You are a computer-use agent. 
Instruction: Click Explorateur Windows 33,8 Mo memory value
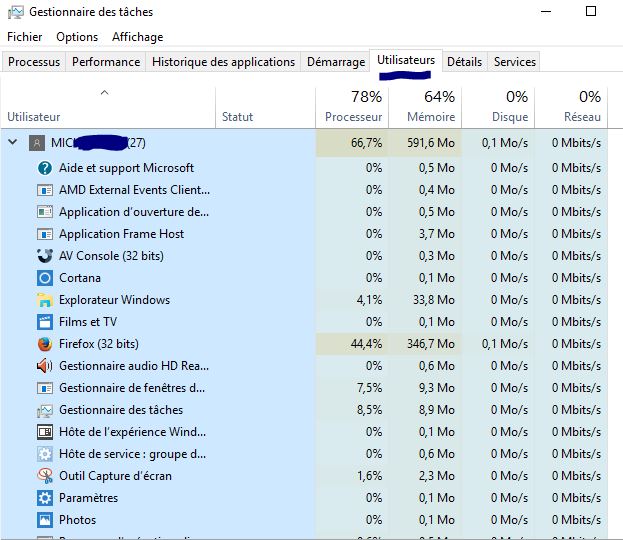434,300
